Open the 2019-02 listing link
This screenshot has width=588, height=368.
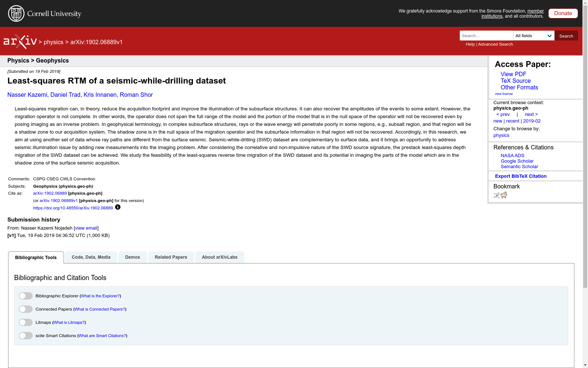(x=532, y=121)
